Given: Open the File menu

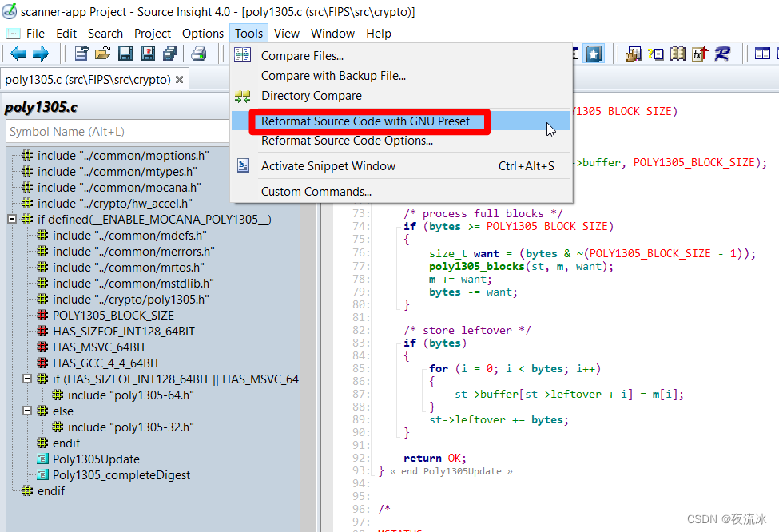Looking at the screenshot, I should 35,34.
